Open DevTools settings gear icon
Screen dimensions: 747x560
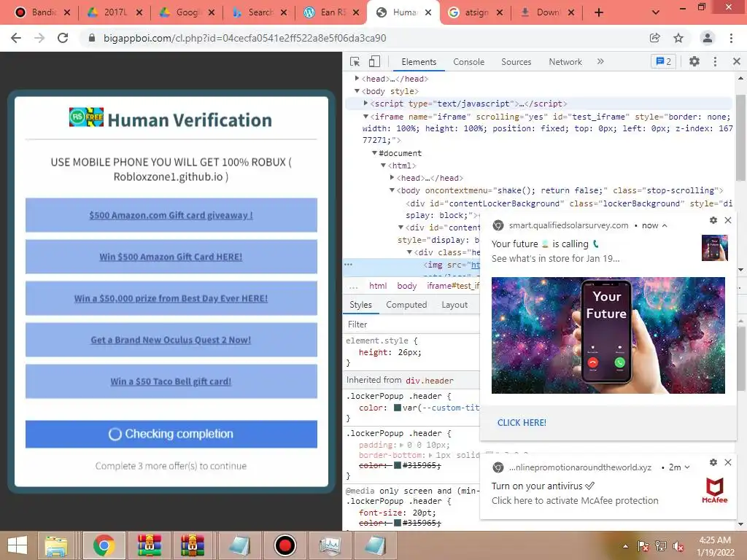(694, 61)
